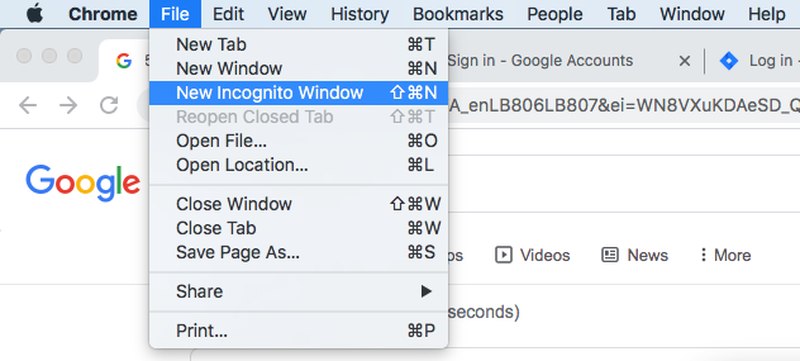This screenshot has width=800, height=361.
Task: Click the Google logo
Action: click(x=83, y=183)
